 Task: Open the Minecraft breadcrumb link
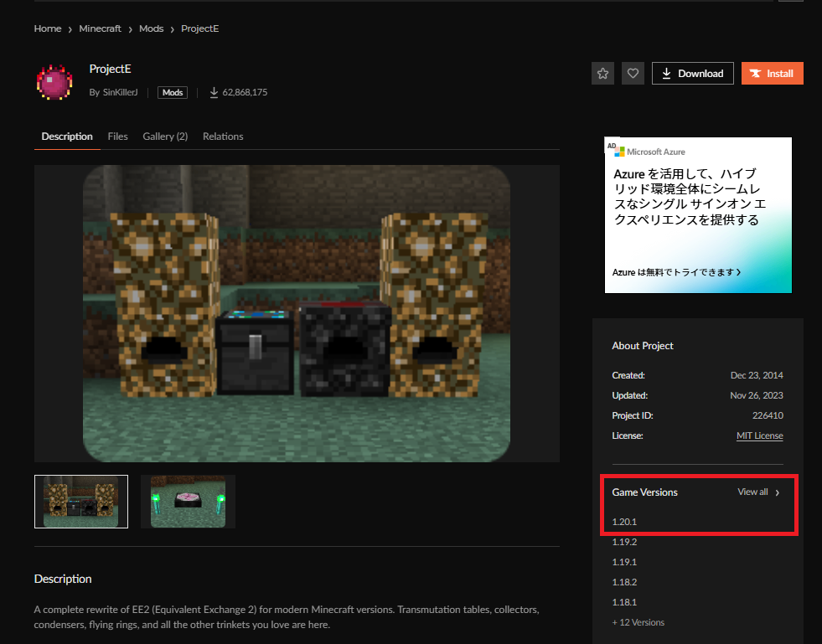(100, 28)
